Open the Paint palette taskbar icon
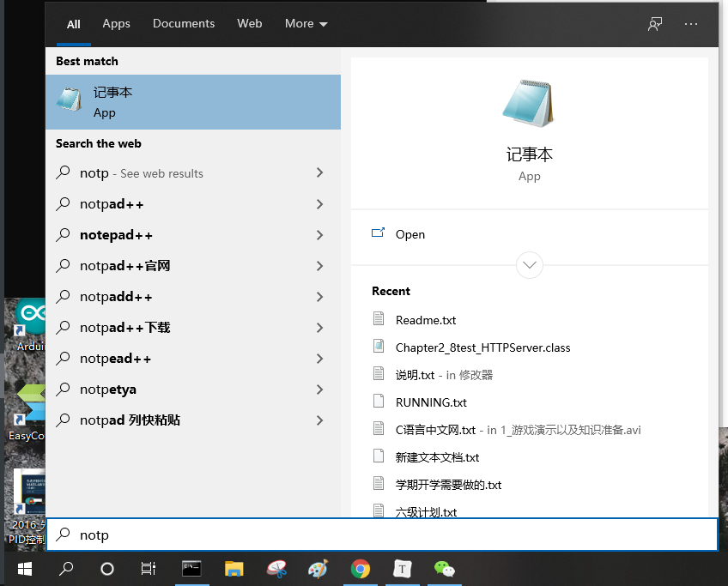This screenshot has height=586, width=728. (x=318, y=569)
